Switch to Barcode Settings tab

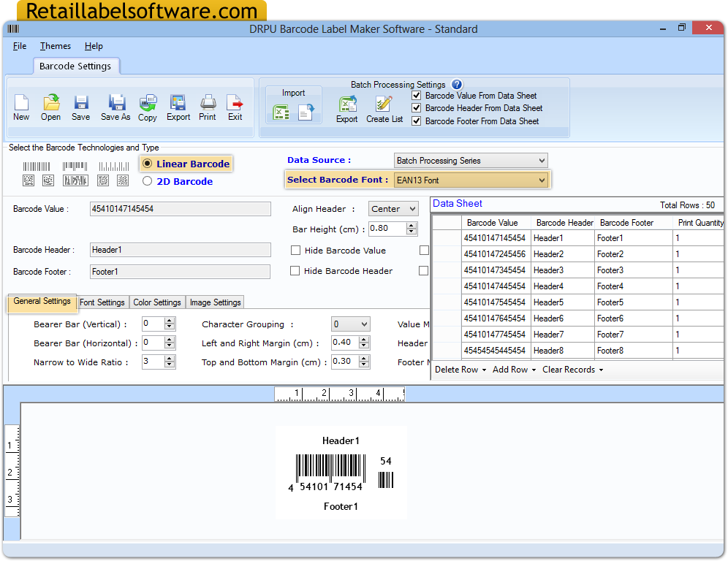click(x=76, y=66)
